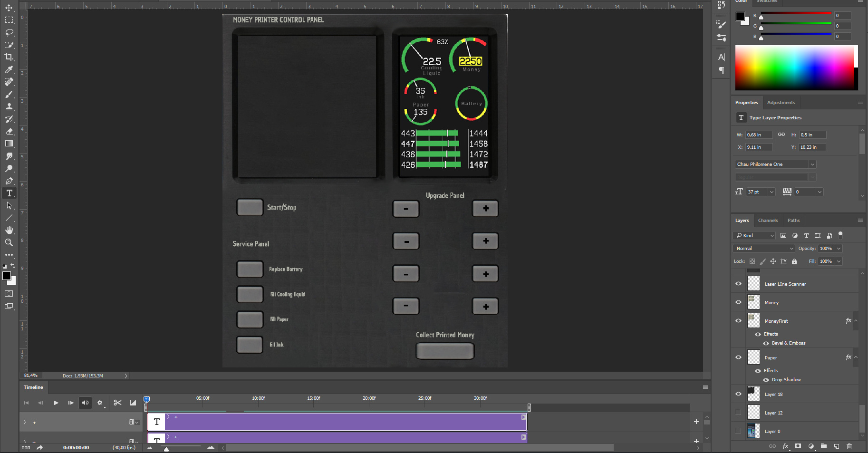Hide the MoneyFirst layer
The image size is (868, 453).
[x=738, y=321]
